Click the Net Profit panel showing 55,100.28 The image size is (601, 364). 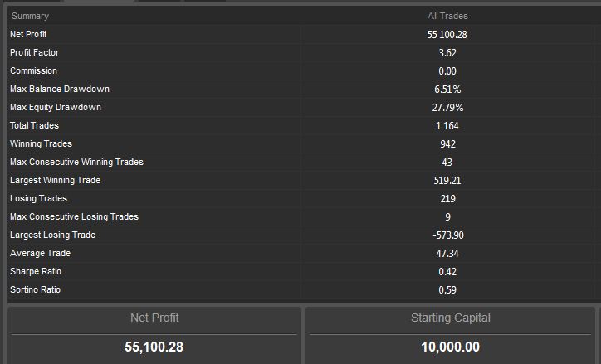tap(154, 336)
